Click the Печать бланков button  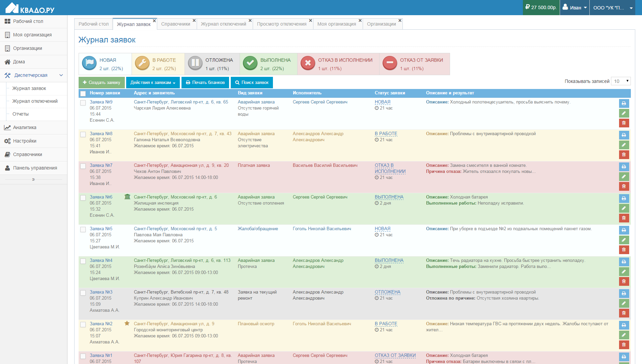coord(205,83)
